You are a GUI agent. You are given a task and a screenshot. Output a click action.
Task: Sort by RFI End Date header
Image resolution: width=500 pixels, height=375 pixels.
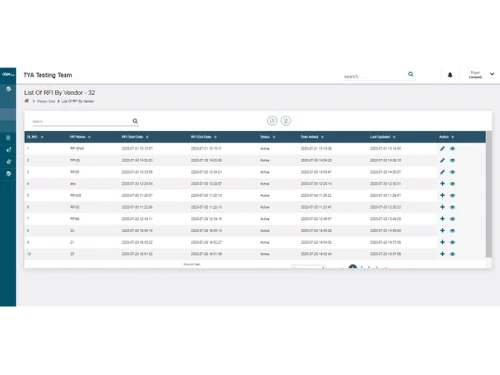tap(204, 137)
